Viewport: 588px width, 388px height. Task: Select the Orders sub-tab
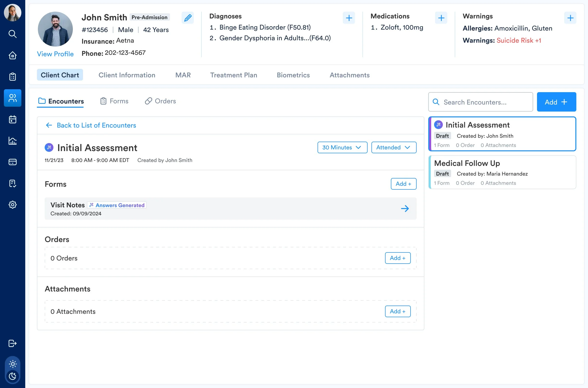pos(160,101)
